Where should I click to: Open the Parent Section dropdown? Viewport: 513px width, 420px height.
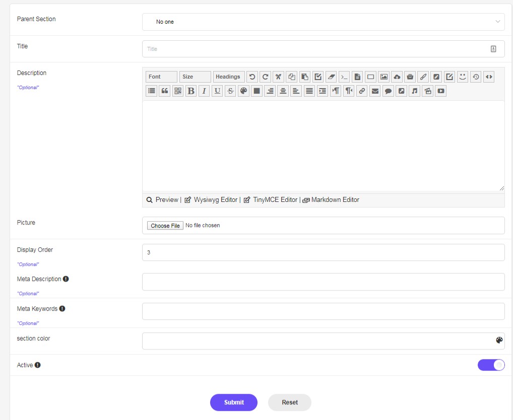[x=323, y=22]
